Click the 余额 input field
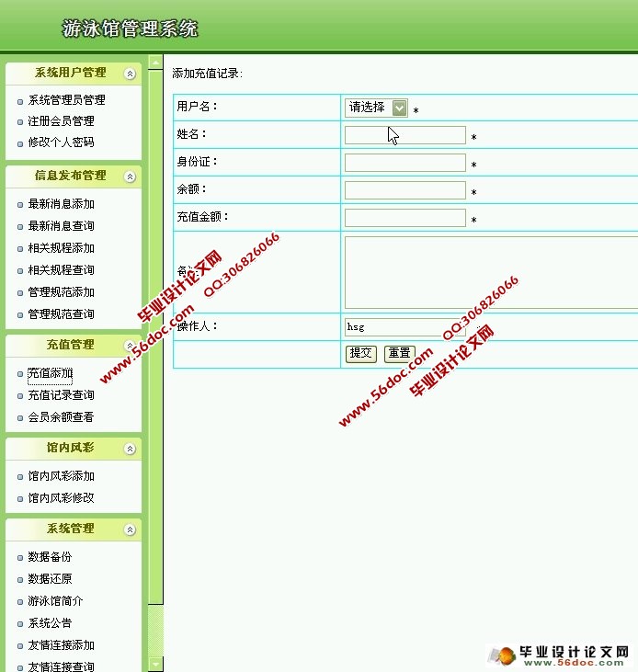This screenshot has height=672, width=638. coord(404,190)
